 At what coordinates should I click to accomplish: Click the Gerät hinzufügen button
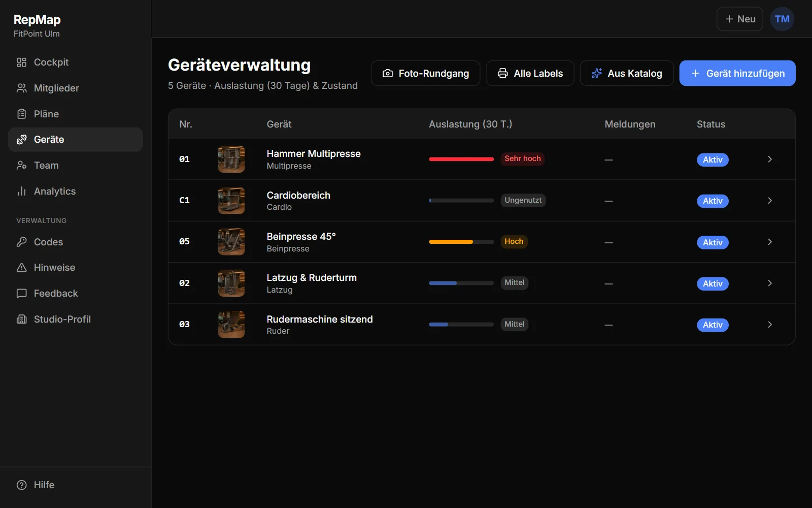click(737, 73)
